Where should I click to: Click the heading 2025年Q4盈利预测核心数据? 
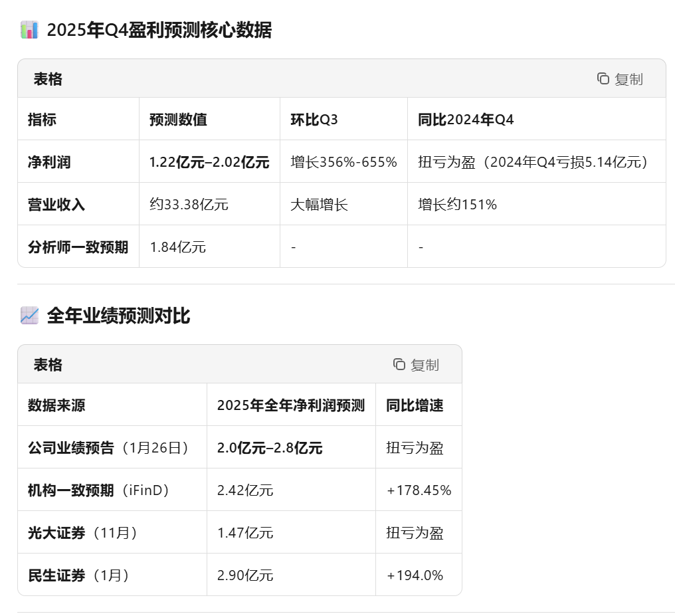(159, 31)
